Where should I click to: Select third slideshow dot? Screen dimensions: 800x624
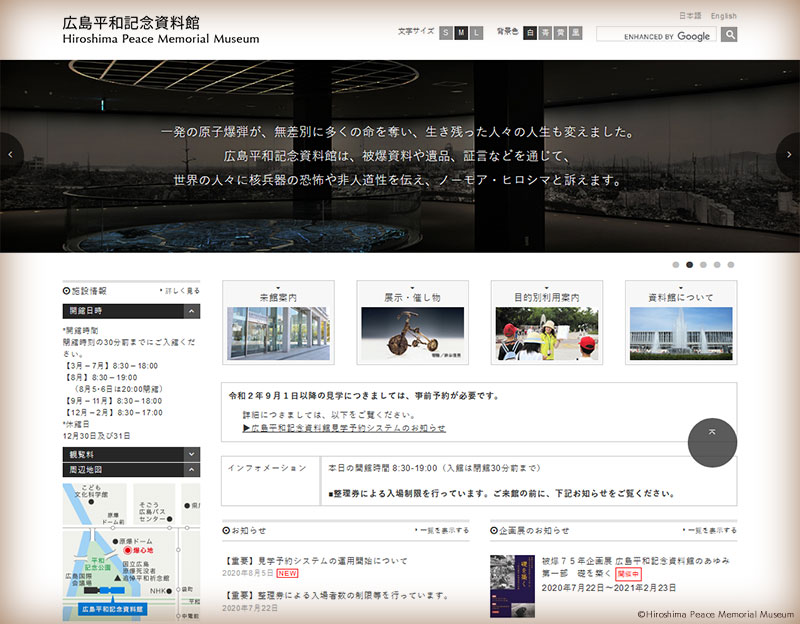pos(703,264)
